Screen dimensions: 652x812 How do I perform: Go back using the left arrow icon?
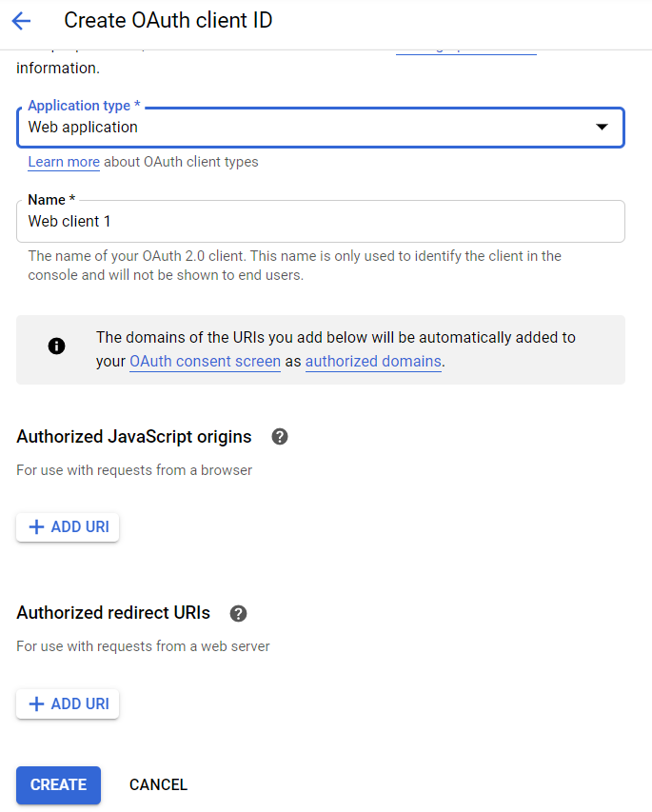coord(21,21)
